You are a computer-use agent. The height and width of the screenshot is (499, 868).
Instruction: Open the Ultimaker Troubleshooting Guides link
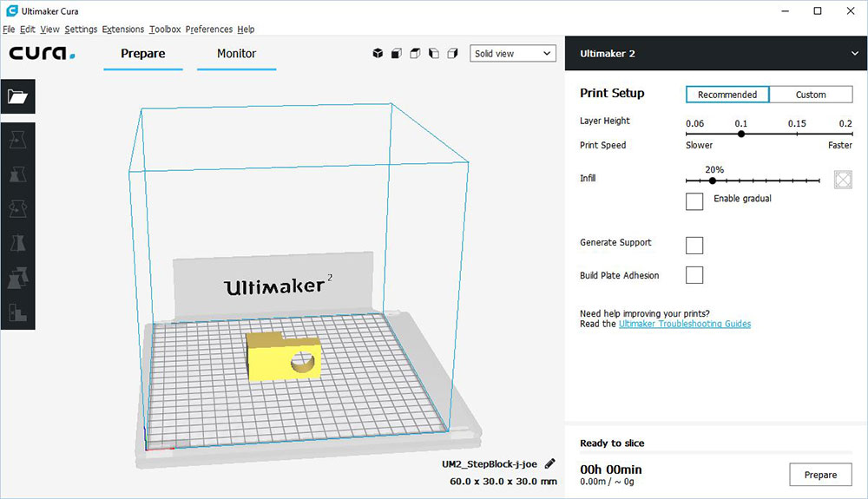click(x=684, y=324)
